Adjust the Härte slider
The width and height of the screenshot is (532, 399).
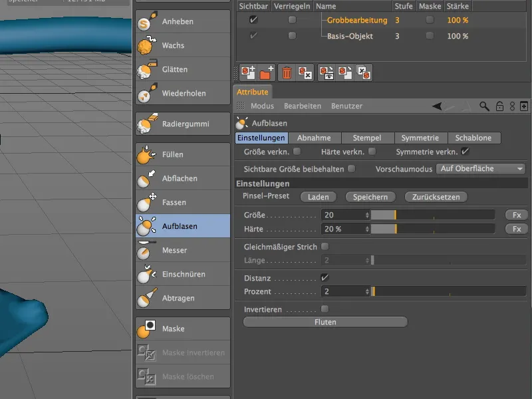(x=433, y=229)
